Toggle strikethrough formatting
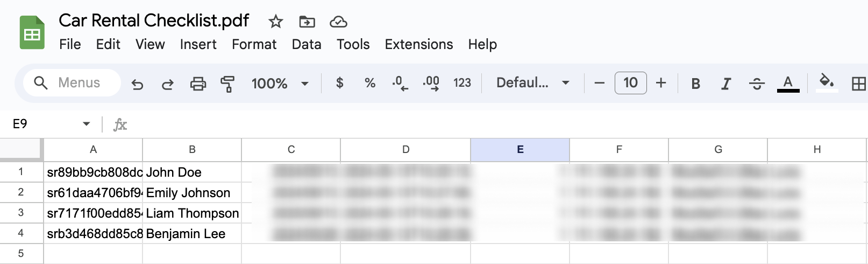Image resolution: width=868 pixels, height=264 pixels. tap(757, 84)
